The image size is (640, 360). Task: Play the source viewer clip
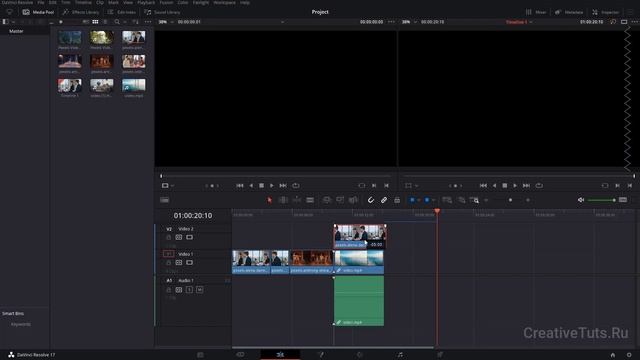[x=272, y=186]
